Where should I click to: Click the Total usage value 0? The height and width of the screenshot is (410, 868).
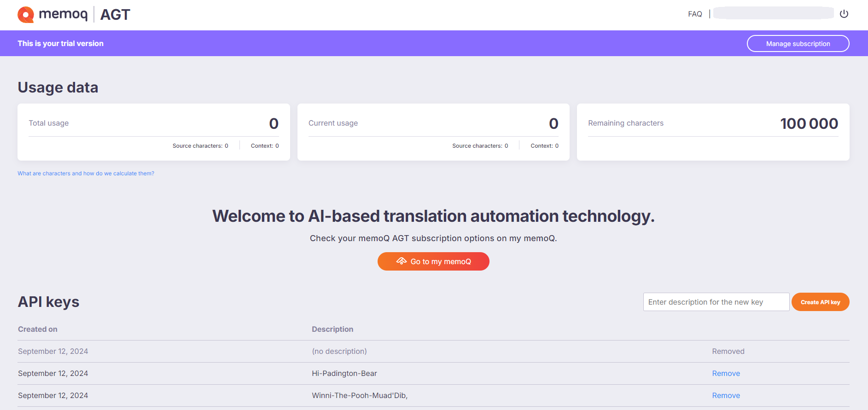274,123
